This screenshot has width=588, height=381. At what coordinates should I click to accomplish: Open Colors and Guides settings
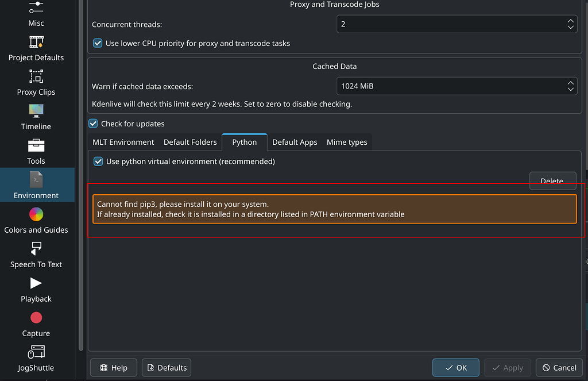[36, 214]
